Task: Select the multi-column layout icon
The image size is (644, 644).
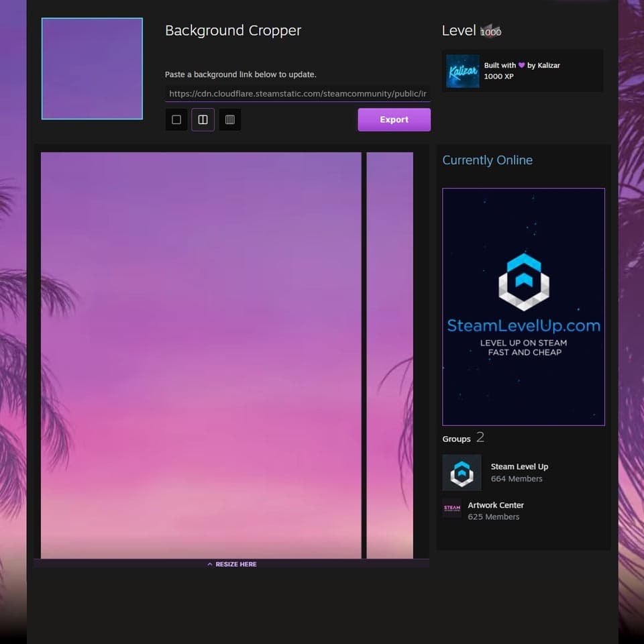Action: [x=230, y=119]
